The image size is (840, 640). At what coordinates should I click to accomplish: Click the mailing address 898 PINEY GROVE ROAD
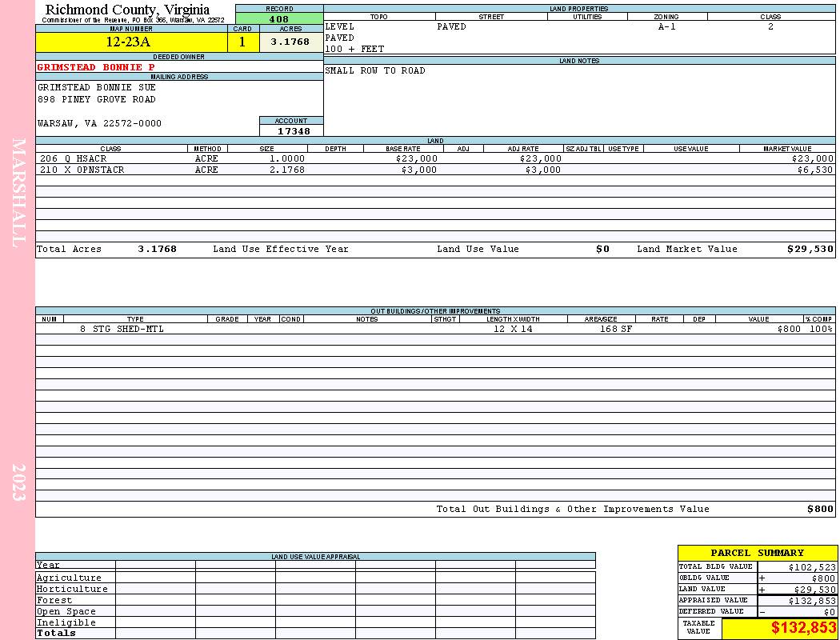click(97, 100)
